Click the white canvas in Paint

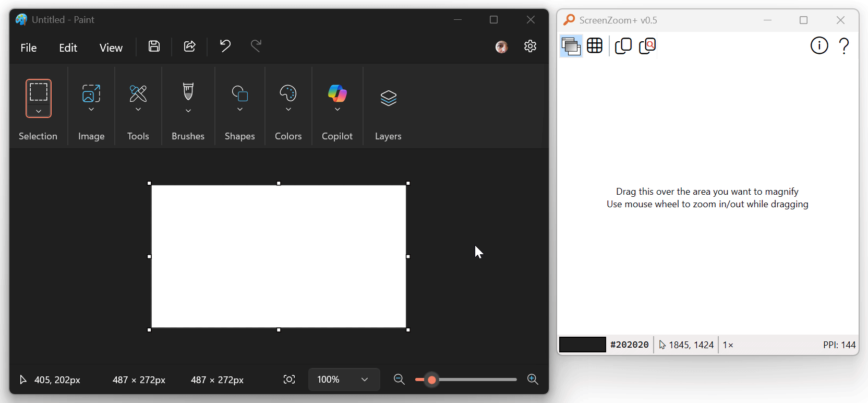point(279,256)
